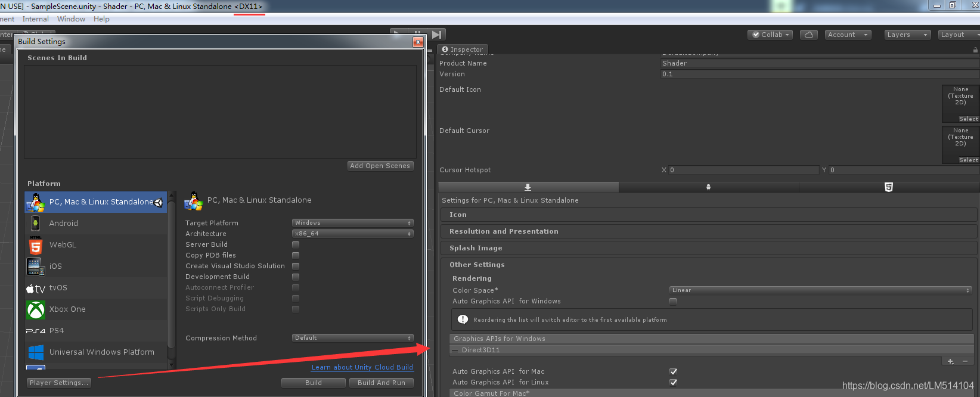Screen dimensions: 980x397
Task: Open the Color Space dropdown
Action: coord(821,290)
